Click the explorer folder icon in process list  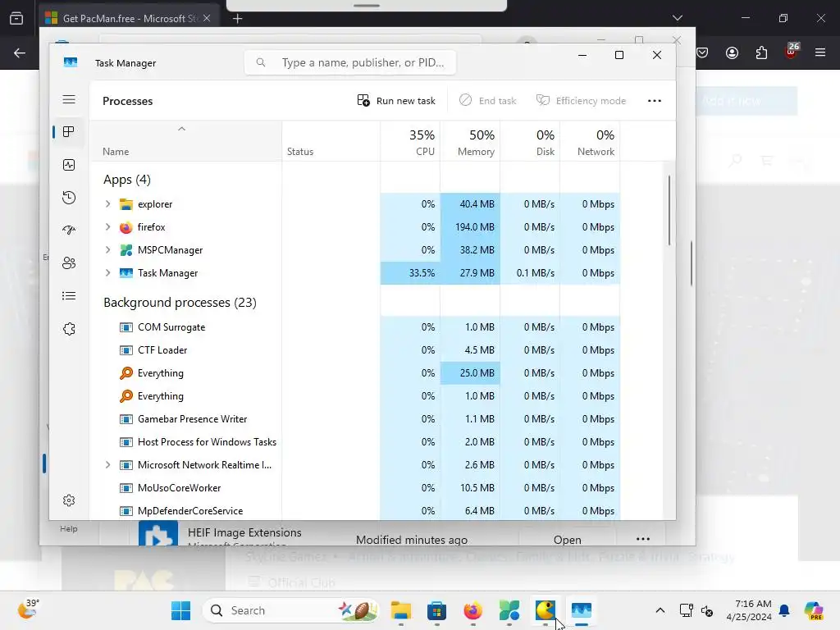(x=126, y=204)
